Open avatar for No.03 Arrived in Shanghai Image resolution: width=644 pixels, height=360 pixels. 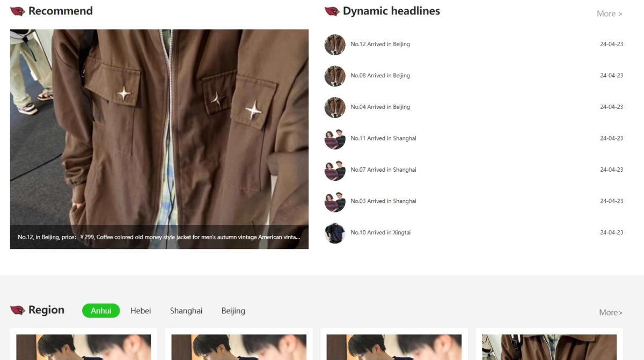(335, 202)
